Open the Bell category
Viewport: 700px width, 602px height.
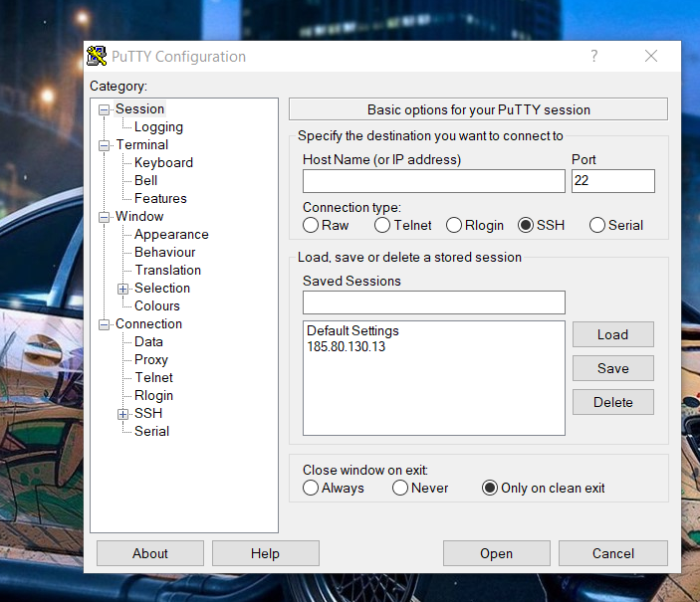(x=145, y=181)
